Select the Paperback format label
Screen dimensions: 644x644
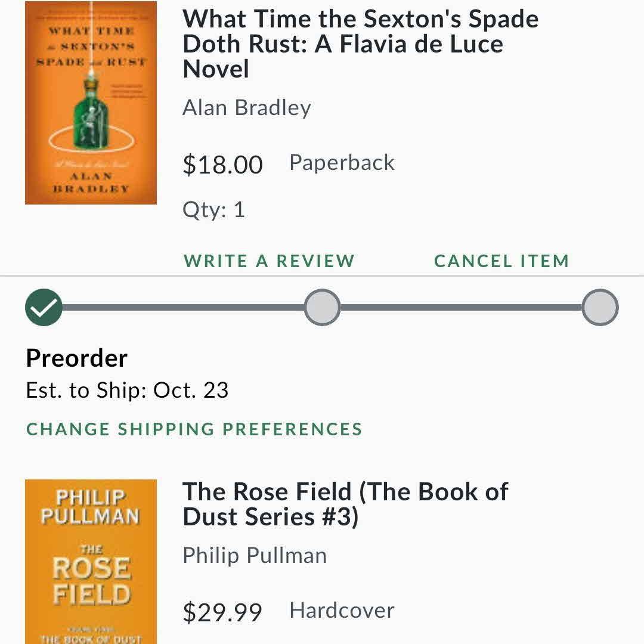pyautogui.click(x=342, y=163)
